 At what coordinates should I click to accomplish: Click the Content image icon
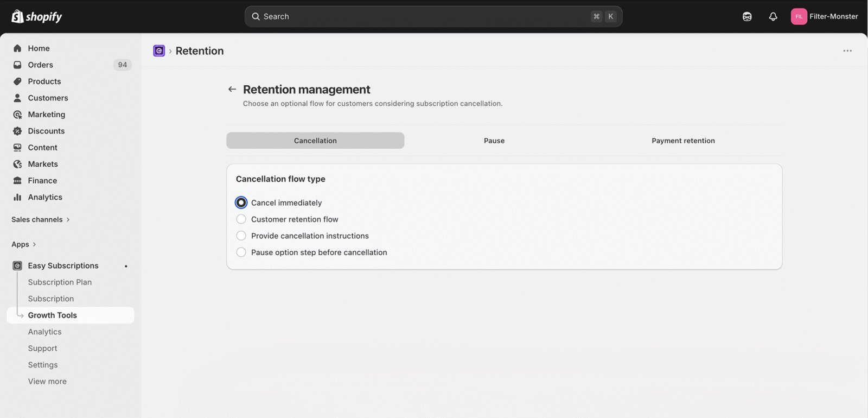click(17, 148)
